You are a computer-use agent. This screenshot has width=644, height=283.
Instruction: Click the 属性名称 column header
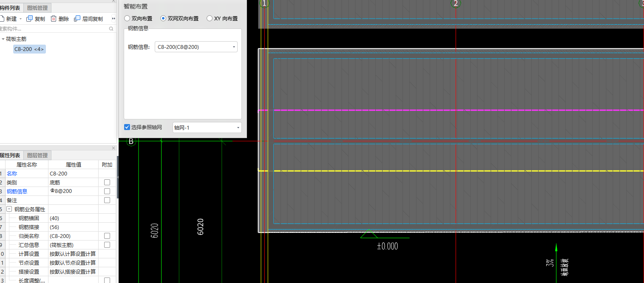[27, 164]
